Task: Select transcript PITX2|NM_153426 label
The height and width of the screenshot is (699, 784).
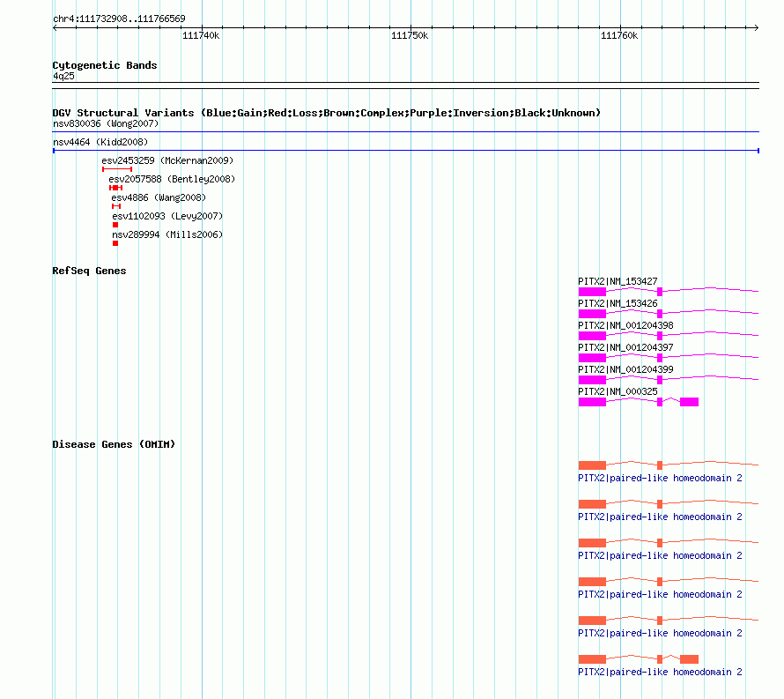Action: (618, 303)
